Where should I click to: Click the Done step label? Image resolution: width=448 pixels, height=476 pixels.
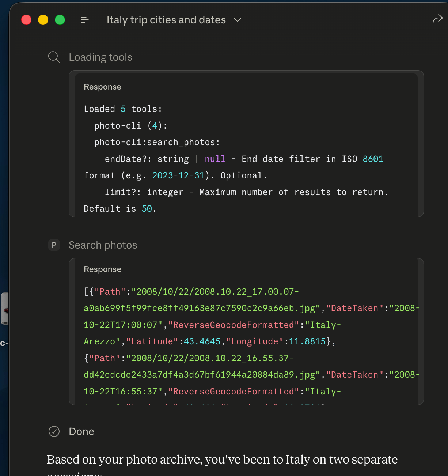click(x=81, y=431)
